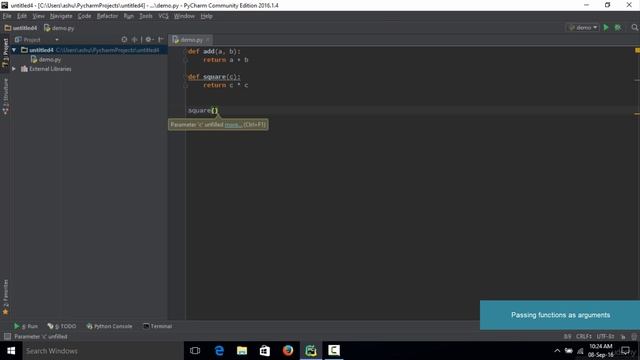The width and height of the screenshot is (640, 360).
Task: Click 'def add(a, b):' code line
Action: 214,51
